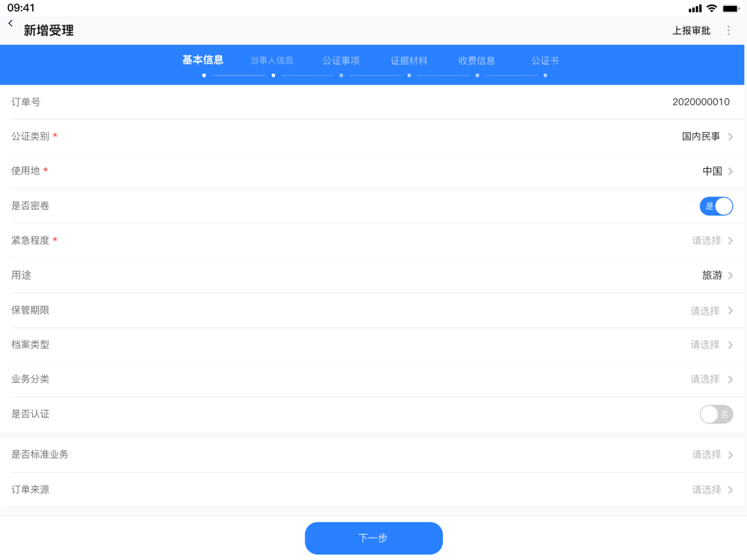This screenshot has height=560, width=747.
Task: Switch to the 公证事项 step tab
Action: click(341, 60)
